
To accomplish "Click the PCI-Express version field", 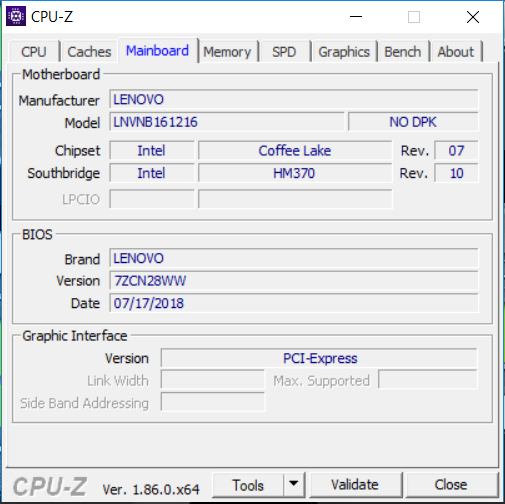I will pyautogui.click(x=319, y=358).
